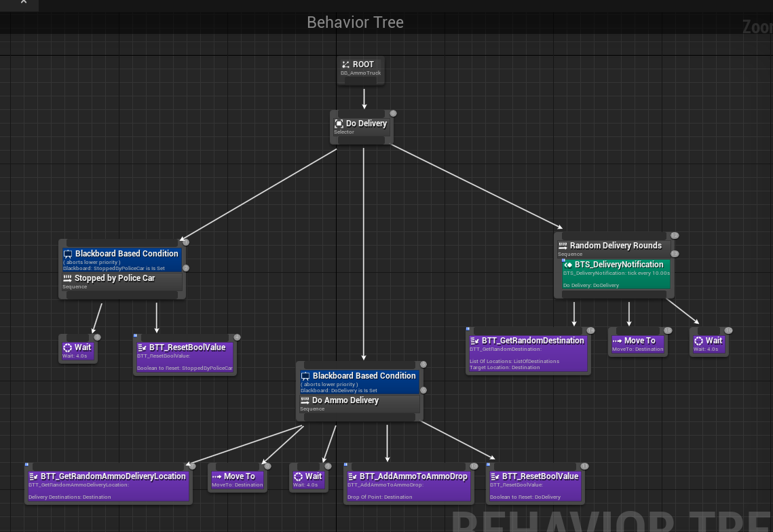
Task: Click 'Blackboard: DoDelivery is Is Set' text
Action: click(339, 391)
